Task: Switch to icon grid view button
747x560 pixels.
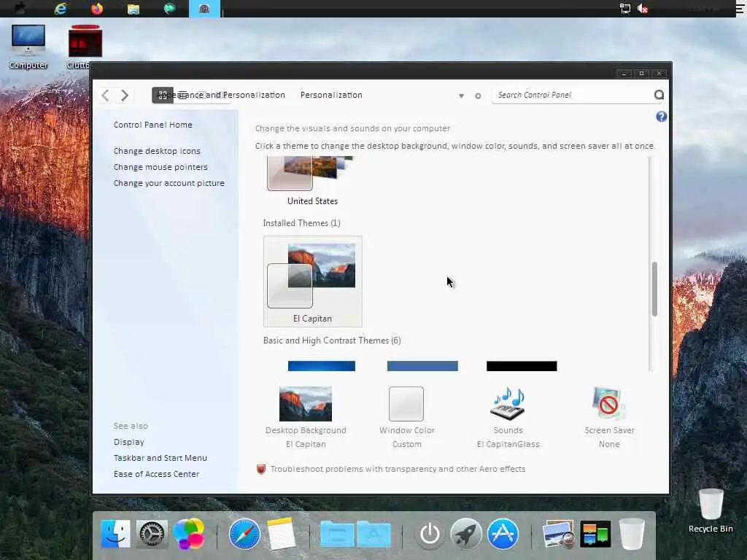Action: click(x=163, y=95)
